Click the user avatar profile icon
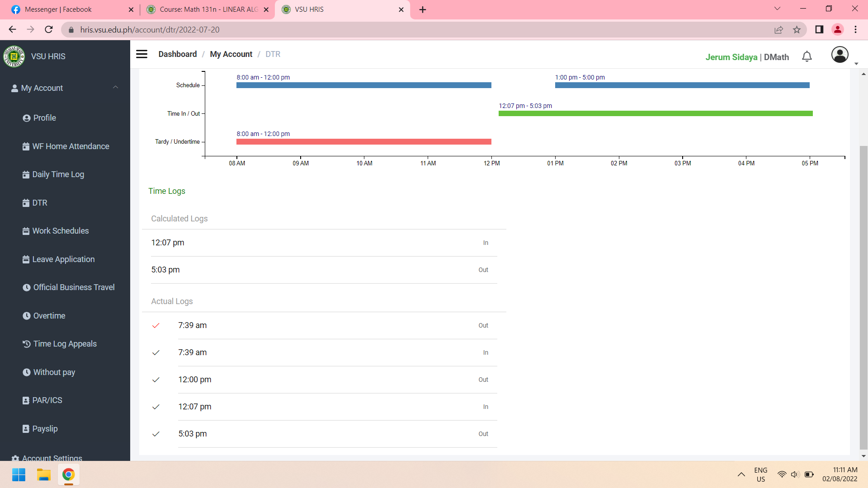The width and height of the screenshot is (868, 488). pos(840,55)
